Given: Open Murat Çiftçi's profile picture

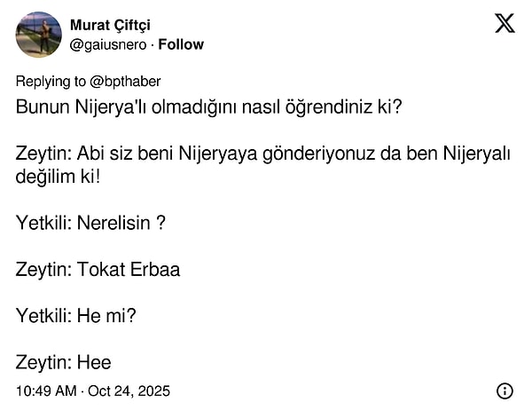Looking at the screenshot, I should click(39, 35).
